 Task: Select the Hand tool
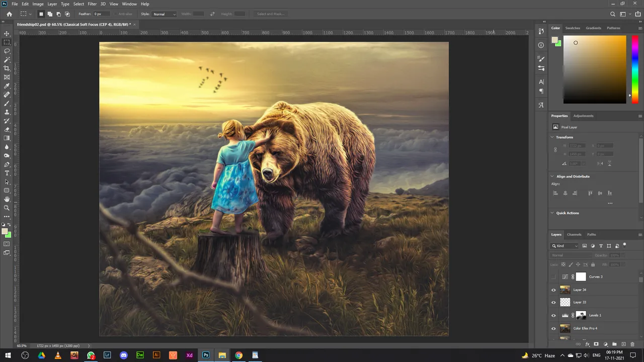(7, 199)
